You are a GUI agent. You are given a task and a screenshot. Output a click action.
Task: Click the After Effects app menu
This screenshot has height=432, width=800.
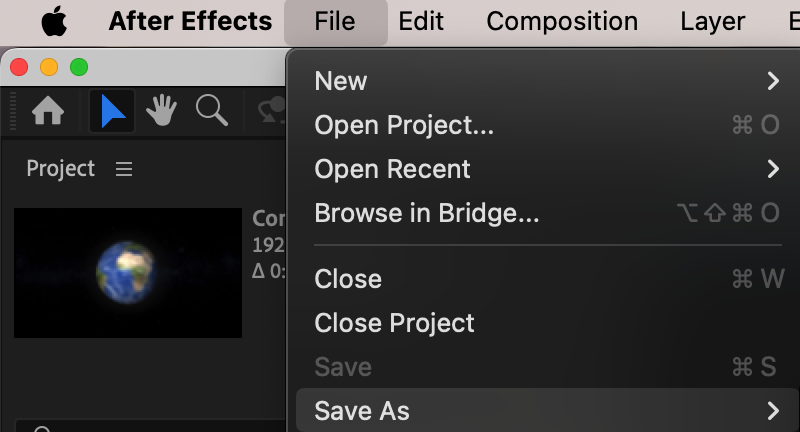(x=190, y=21)
